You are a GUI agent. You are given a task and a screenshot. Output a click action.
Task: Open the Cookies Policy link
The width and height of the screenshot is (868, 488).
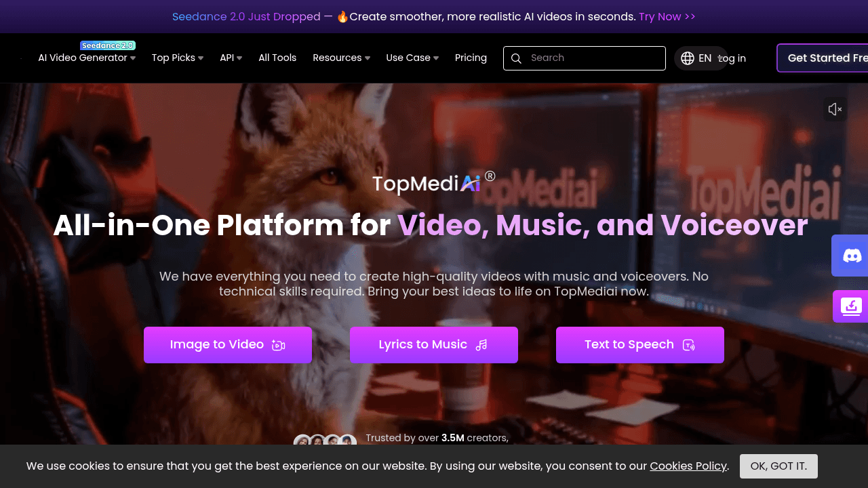[x=688, y=466]
